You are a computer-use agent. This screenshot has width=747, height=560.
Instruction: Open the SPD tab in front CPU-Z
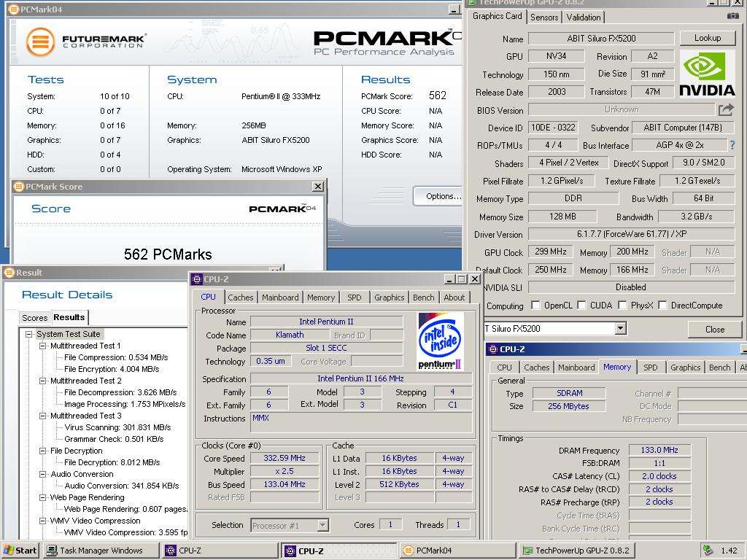tap(354, 297)
